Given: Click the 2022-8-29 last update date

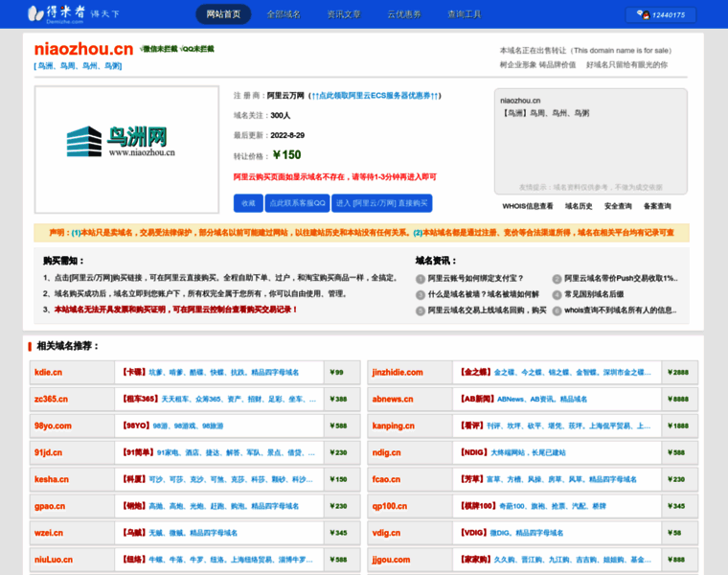Looking at the screenshot, I should coord(287,136).
